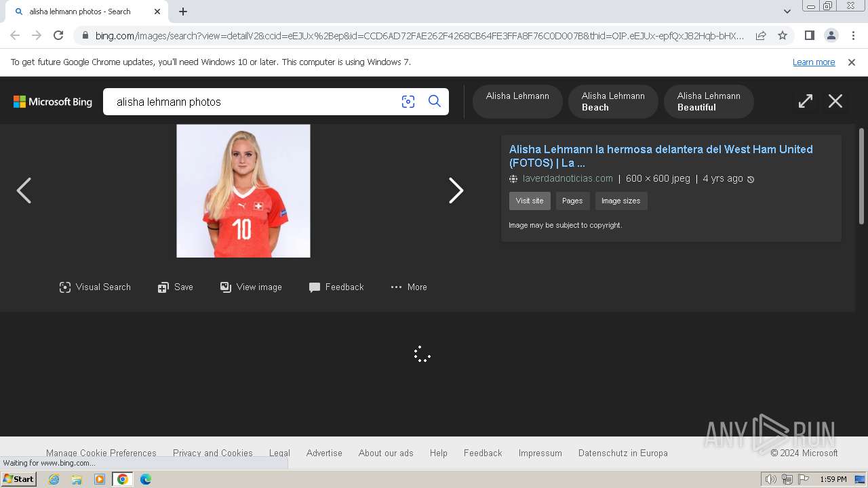Open Chrome three-dot menu
The height and width of the screenshot is (488, 868).
pyautogui.click(x=852, y=35)
